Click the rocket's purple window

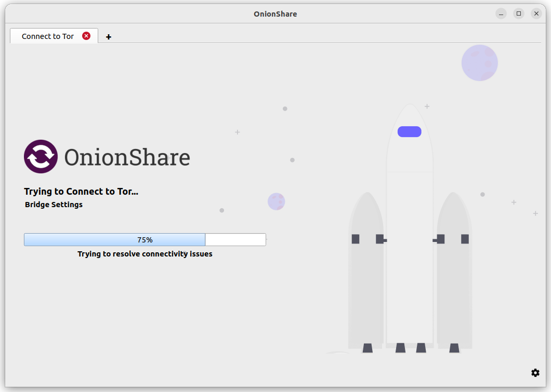410,131
